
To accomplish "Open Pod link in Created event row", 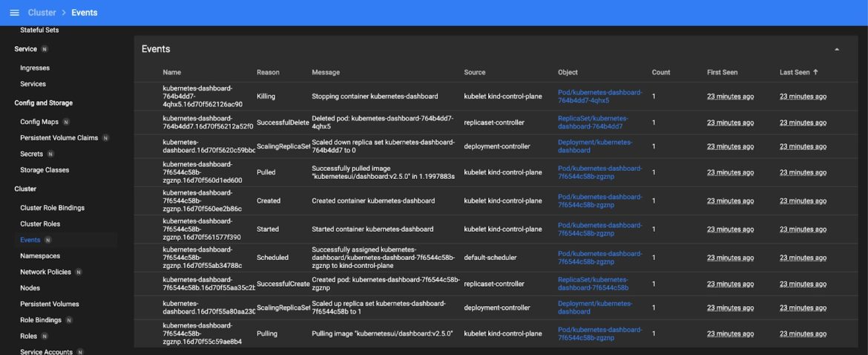I will click(x=600, y=201).
